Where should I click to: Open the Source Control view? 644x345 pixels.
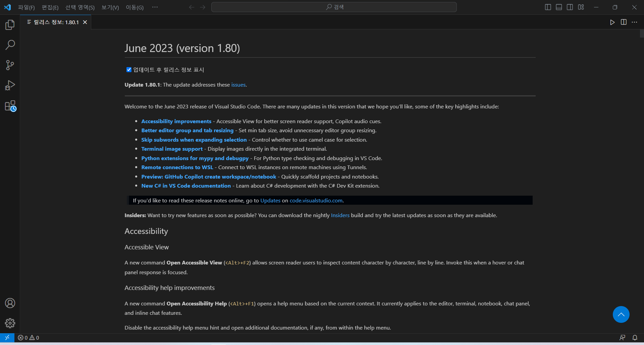click(x=10, y=65)
